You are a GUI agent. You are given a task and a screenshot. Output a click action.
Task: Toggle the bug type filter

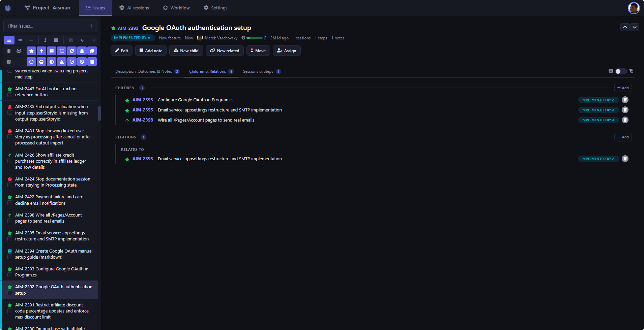(82, 51)
